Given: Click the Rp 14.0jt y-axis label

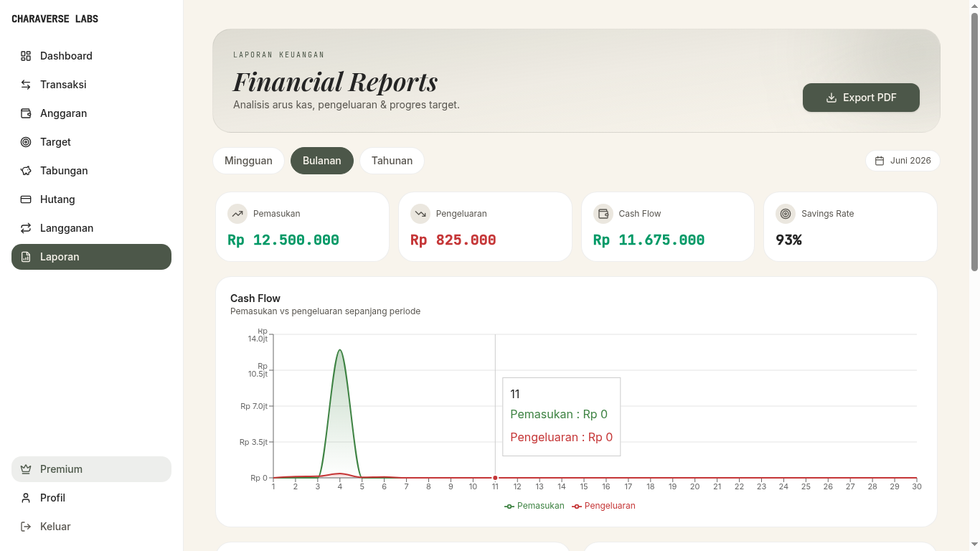Looking at the screenshot, I should tap(258, 334).
